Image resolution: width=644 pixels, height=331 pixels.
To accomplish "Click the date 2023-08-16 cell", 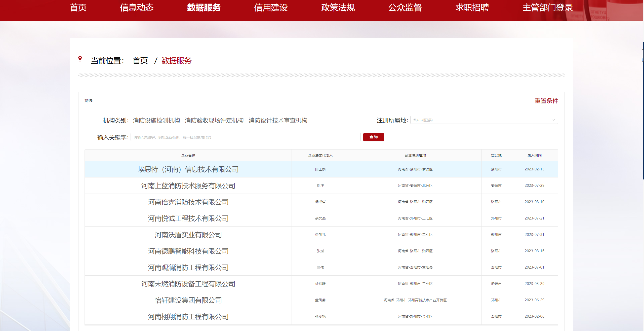I will (535, 251).
